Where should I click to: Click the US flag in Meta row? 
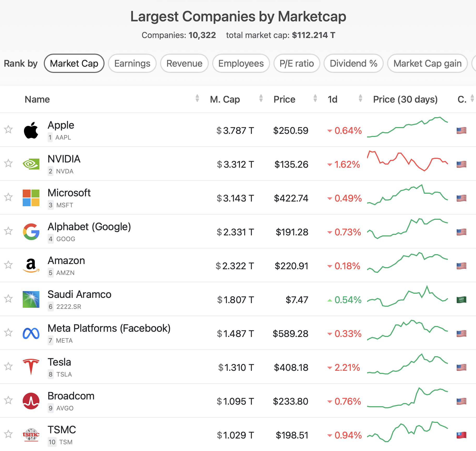tap(461, 334)
